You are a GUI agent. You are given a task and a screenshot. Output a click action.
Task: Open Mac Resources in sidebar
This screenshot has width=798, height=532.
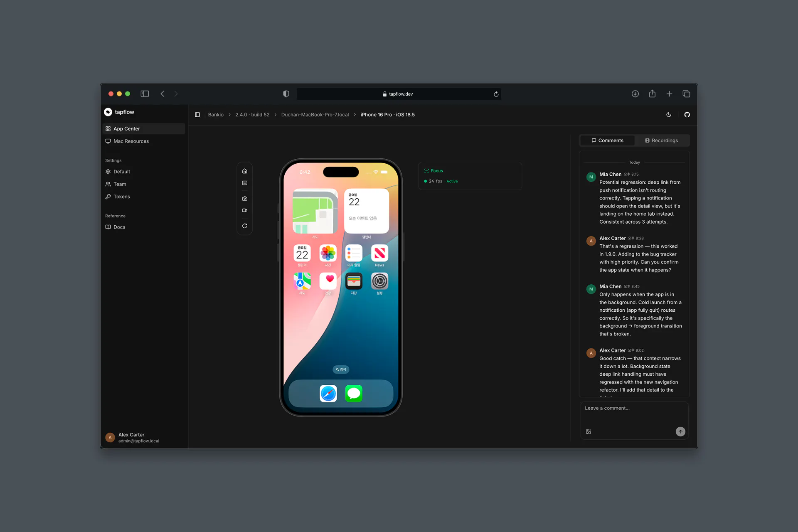click(x=144, y=141)
